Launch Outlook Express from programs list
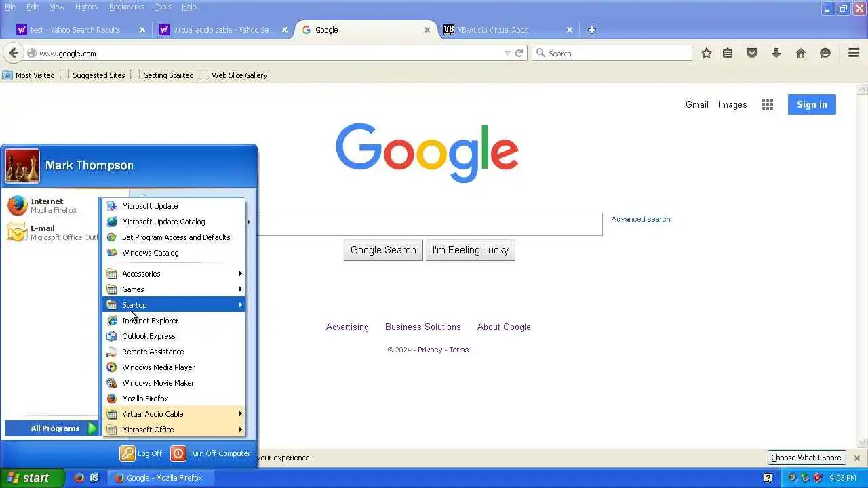The image size is (868, 488). [x=174, y=336]
